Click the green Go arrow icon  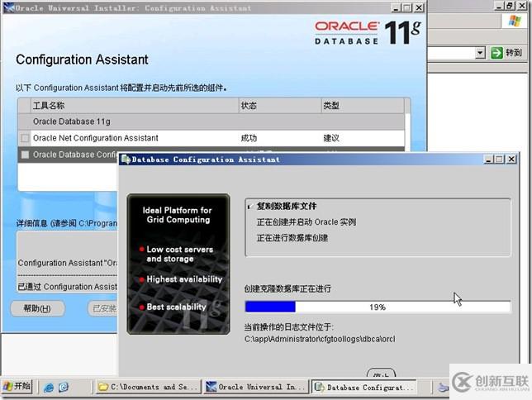pyautogui.click(x=496, y=53)
